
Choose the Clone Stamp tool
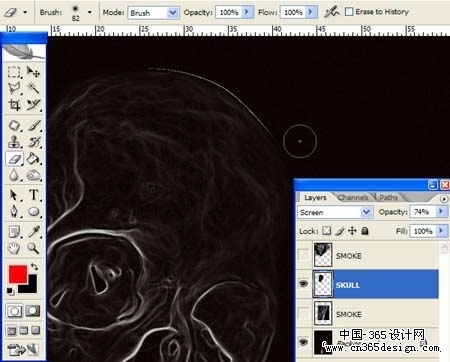point(14,142)
